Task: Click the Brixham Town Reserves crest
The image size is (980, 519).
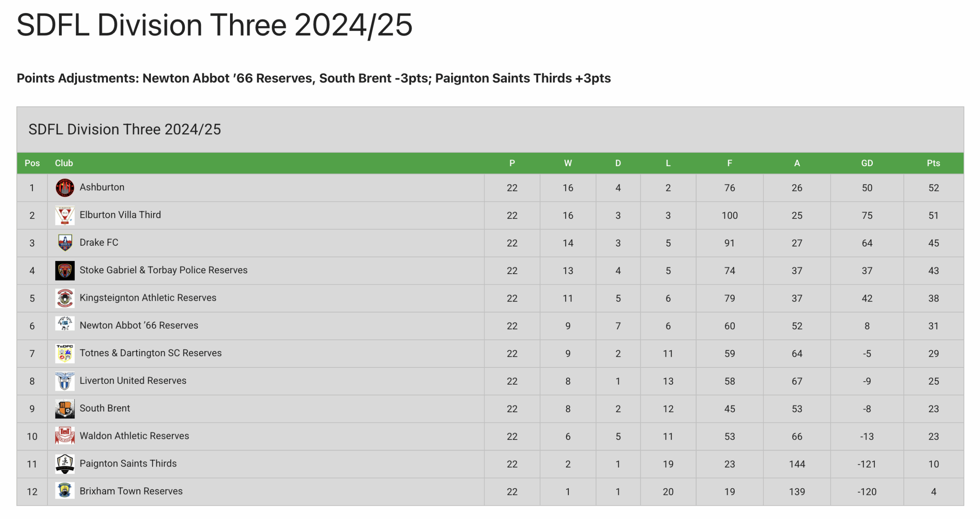Action: [65, 491]
